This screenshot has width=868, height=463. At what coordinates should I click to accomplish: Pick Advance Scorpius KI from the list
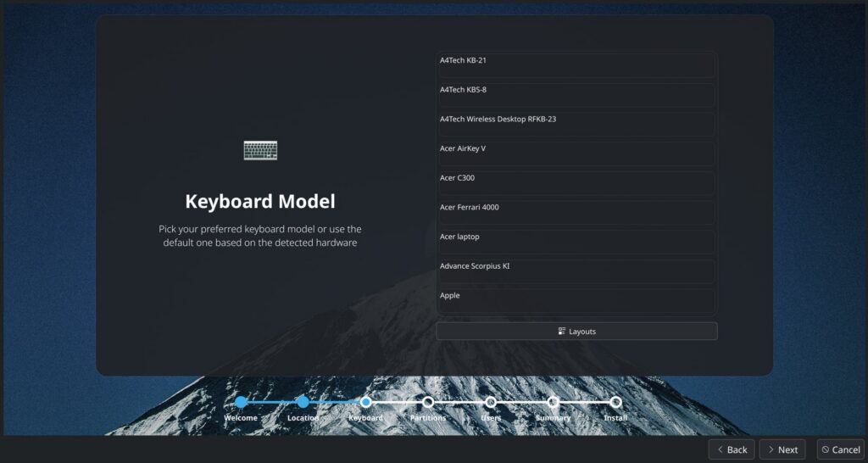point(576,271)
